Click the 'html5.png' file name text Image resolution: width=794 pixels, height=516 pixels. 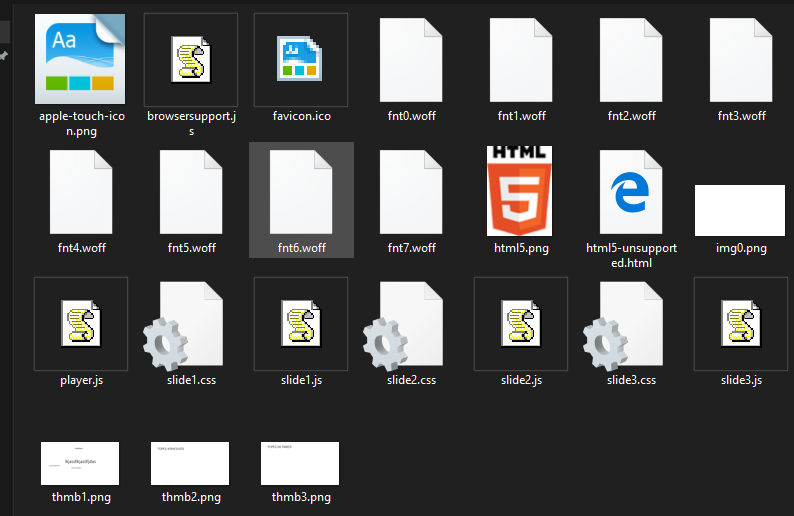[x=521, y=248]
